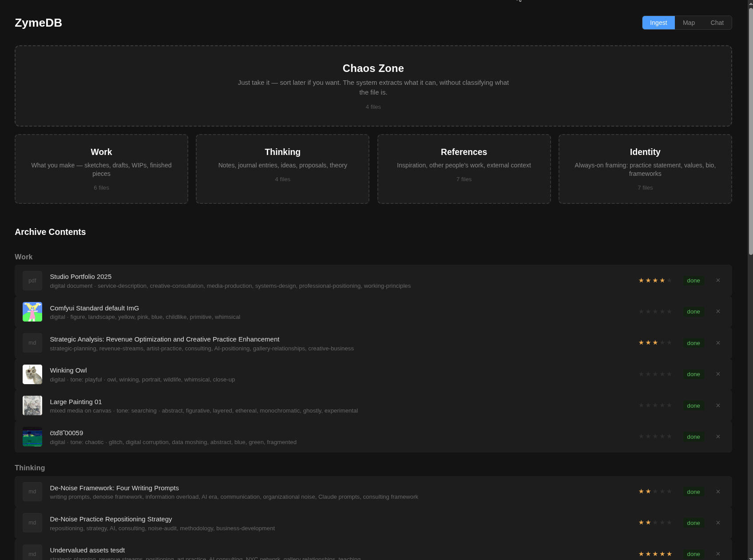
Task: Delete Large Painting 01 using X icon
Action: 718,405
